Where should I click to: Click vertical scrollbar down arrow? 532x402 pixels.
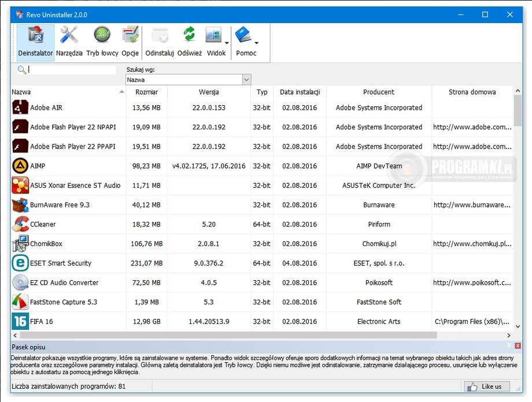[x=518, y=326]
